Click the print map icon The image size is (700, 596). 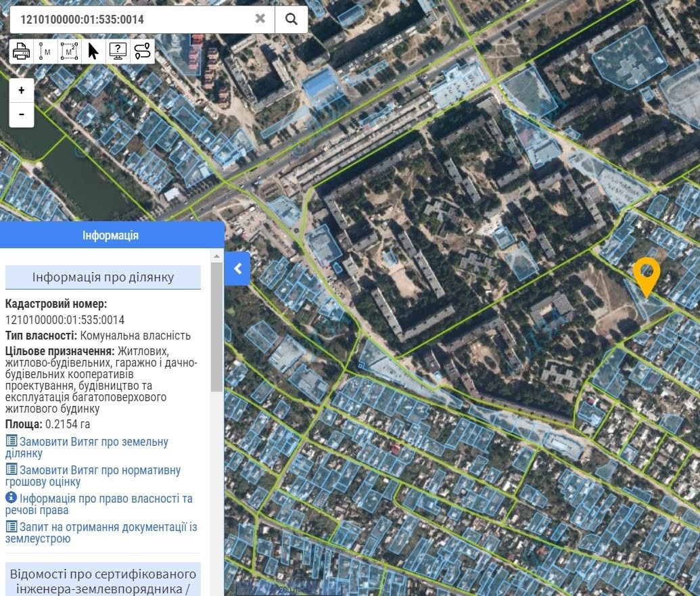click(x=22, y=51)
